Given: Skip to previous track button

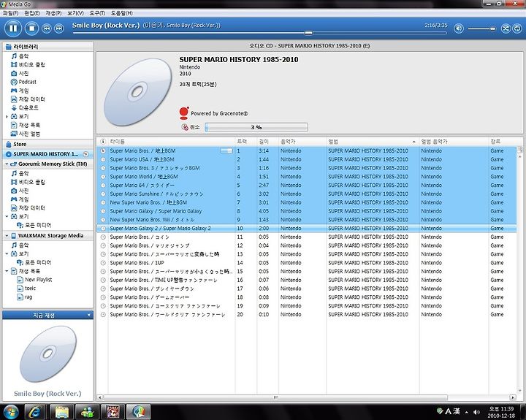Looking at the screenshot, I should pos(46,28).
